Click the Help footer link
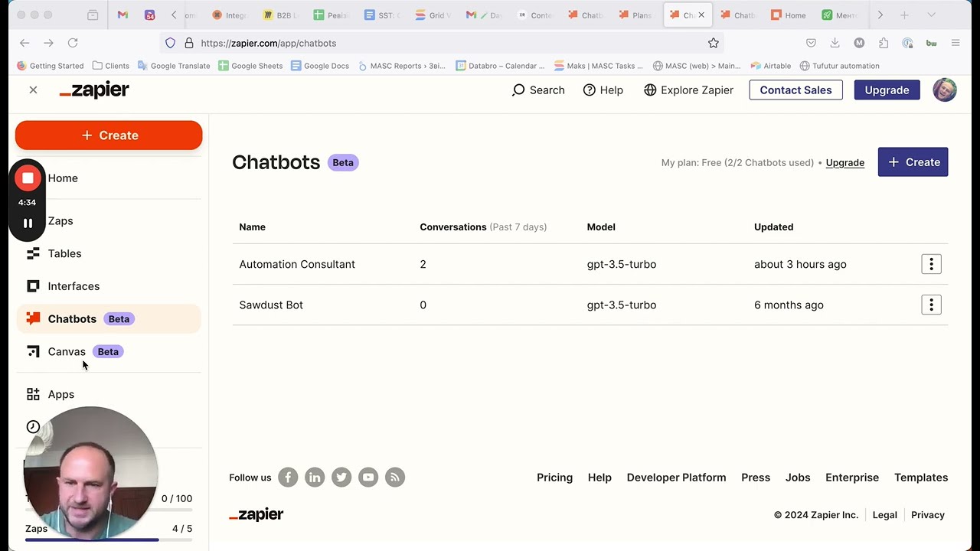 pyautogui.click(x=599, y=478)
